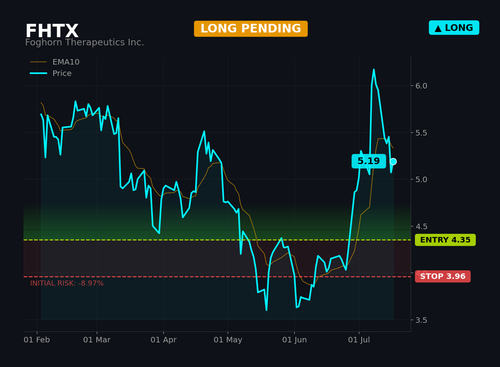This screenshot has height=367, width=500.
Task: Click the 01 Mar axis label
Action: [97, 340]
